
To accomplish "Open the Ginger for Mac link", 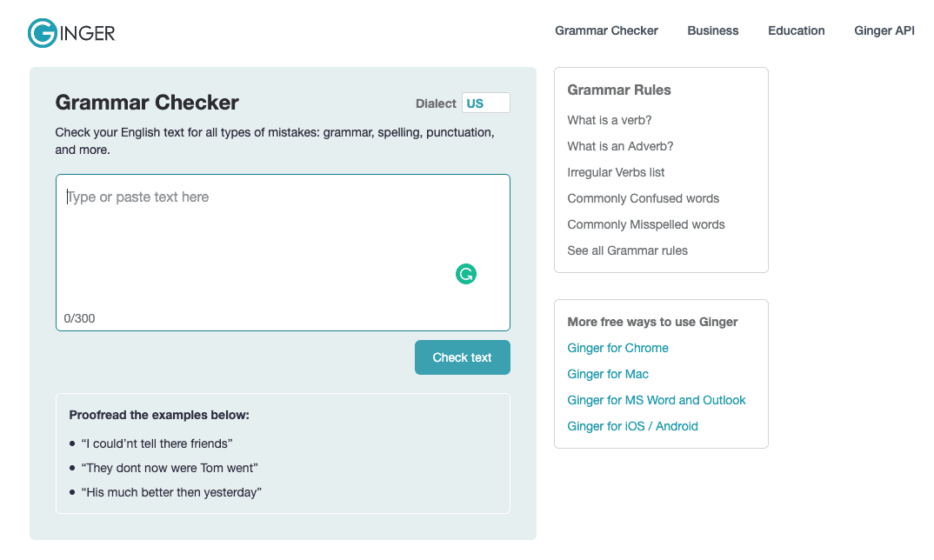I will point(608,374).
